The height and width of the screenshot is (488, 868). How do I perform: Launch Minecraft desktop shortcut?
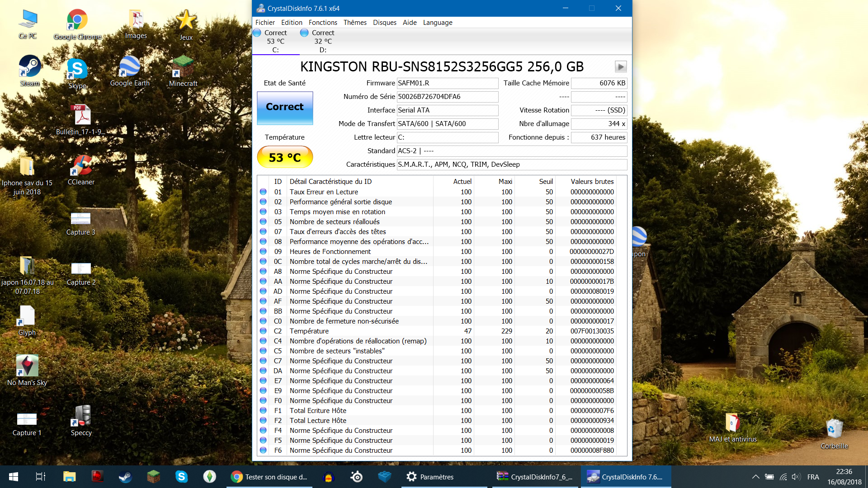click(183, 71)
